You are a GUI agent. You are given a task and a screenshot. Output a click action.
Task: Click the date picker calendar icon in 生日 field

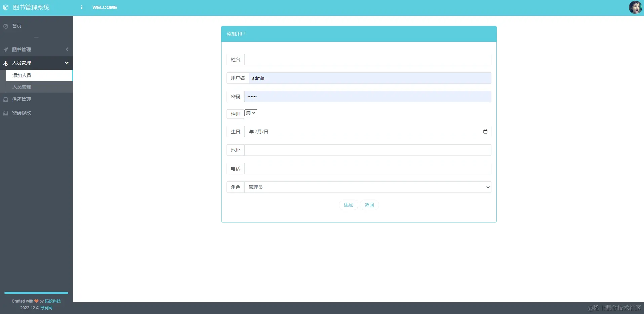click(x=485, y=131)
